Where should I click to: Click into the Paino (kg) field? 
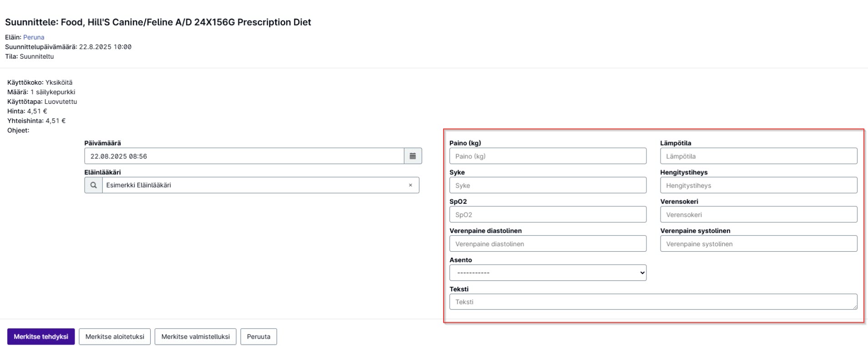pyautogui.click(x=548, y=156)
